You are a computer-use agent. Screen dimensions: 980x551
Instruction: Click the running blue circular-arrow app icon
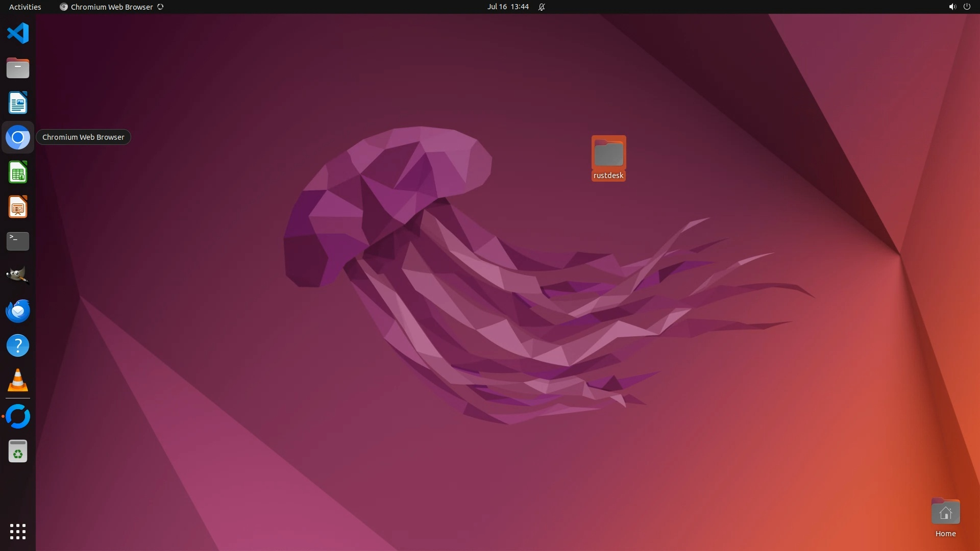pyautogui.click(x=18, y=416)
